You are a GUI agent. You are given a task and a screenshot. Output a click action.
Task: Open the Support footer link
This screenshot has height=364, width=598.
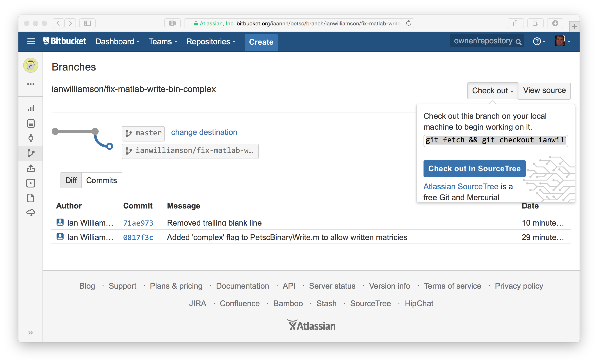(123, 286)
